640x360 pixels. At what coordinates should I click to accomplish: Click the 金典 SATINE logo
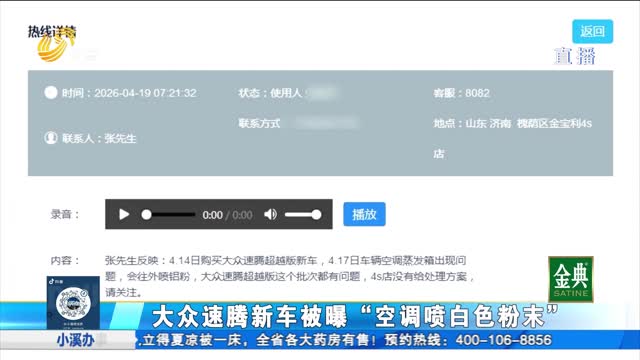571,279
